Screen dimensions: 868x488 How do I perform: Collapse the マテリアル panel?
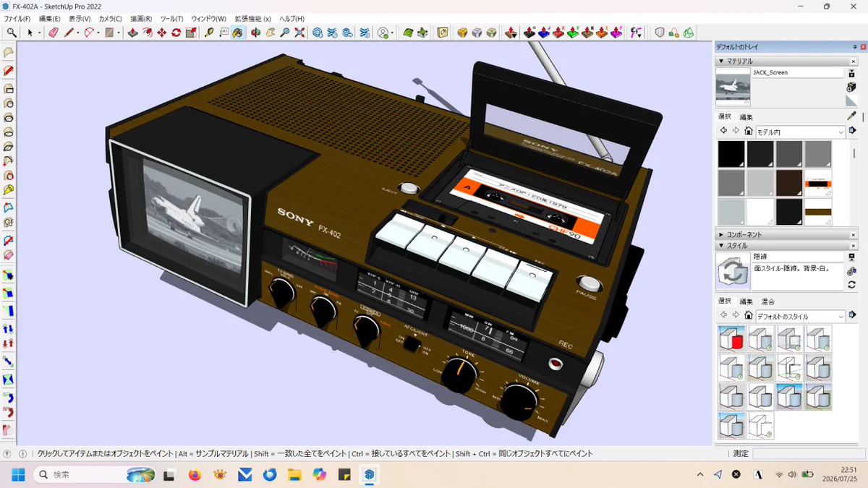pos(721,61)
